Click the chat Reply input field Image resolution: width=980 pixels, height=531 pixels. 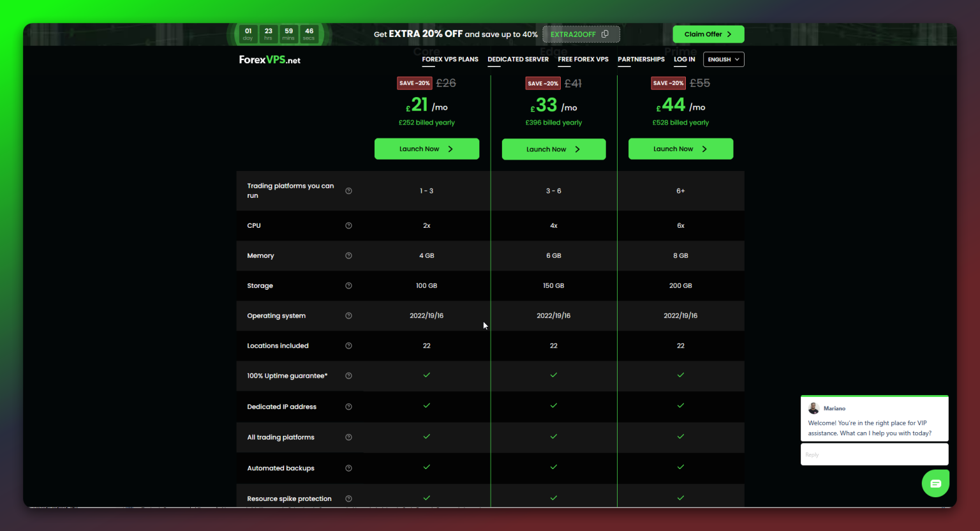(x=874, y=454)
